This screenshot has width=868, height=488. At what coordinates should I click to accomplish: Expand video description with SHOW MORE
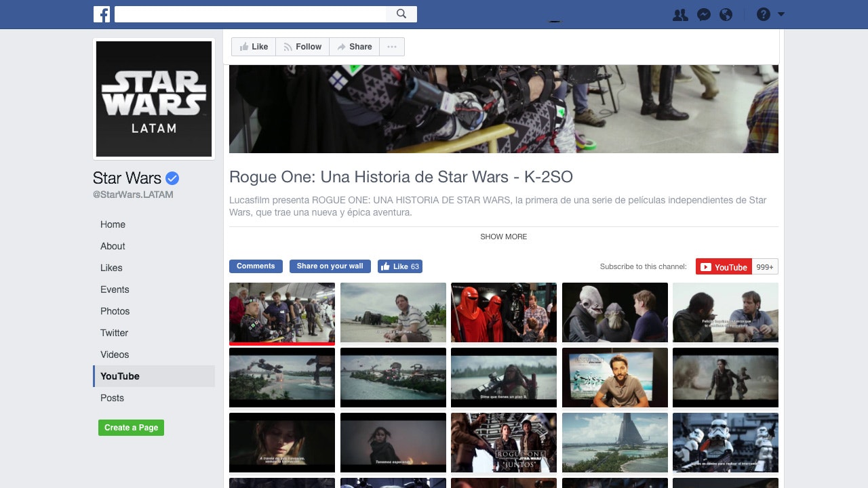pyautogui.click(x=503, y=237)
